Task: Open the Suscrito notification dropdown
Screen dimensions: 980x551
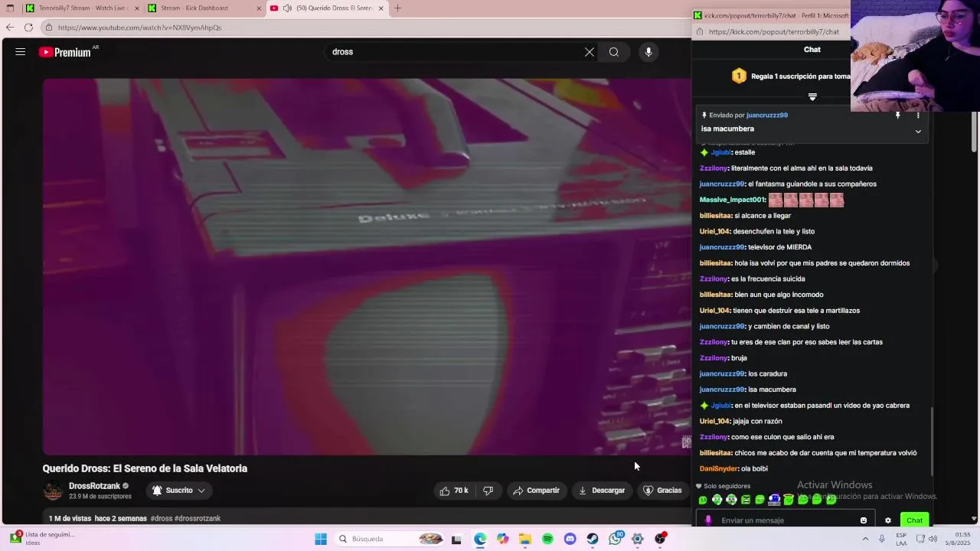Action: 179,491
